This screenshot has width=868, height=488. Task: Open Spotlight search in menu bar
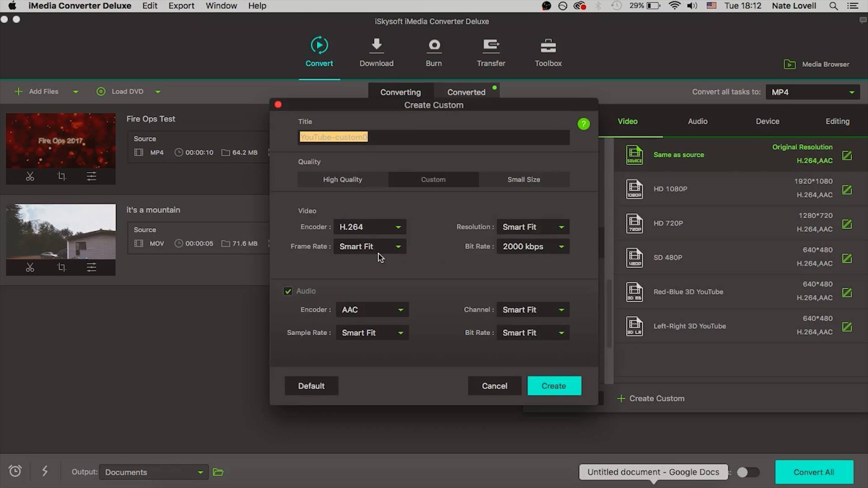pos(833,6)
